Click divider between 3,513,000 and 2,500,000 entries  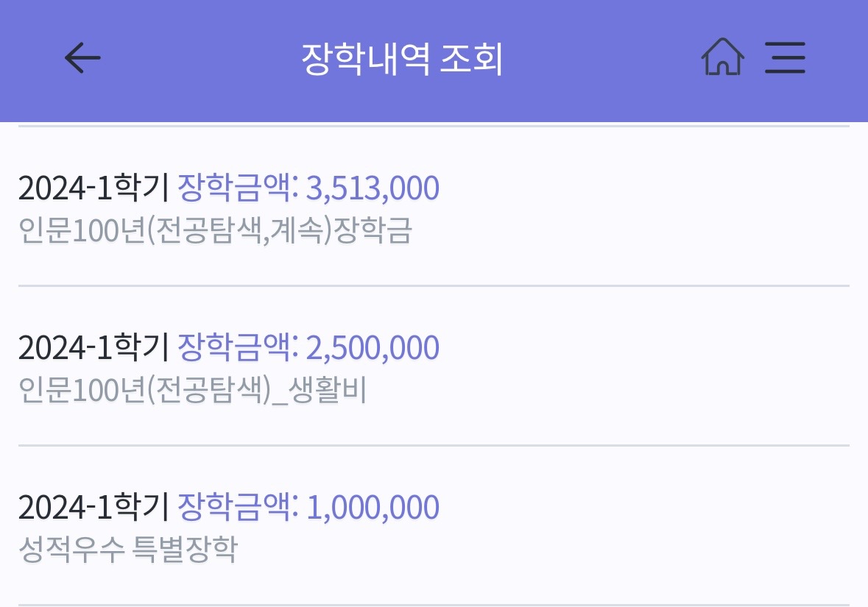(434, 285)
